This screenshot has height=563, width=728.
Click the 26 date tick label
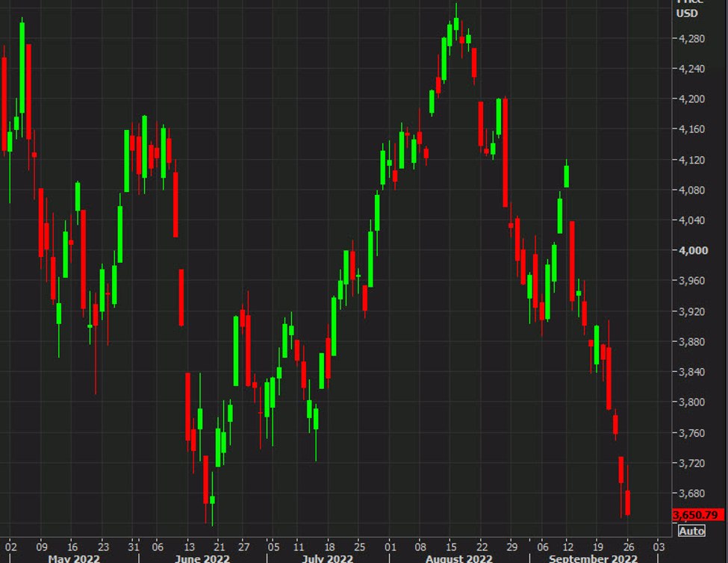628,546
